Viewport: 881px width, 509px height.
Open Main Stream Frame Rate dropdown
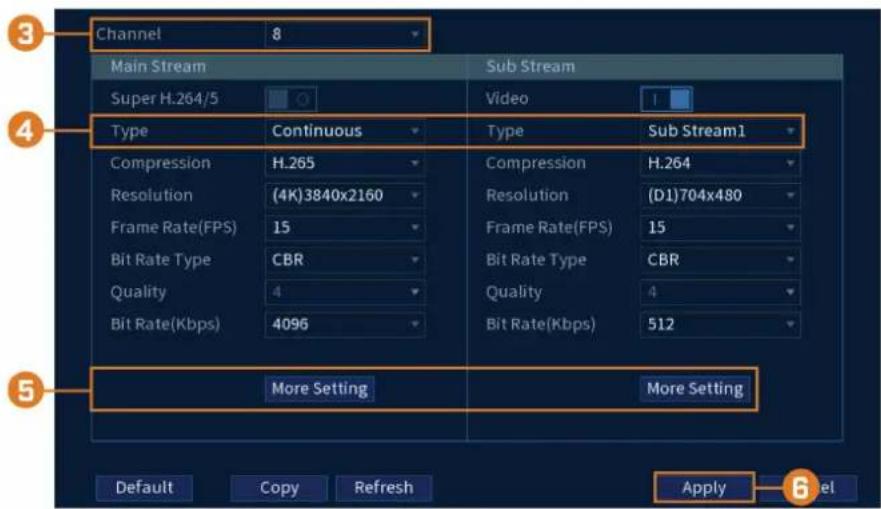pos(344,228)
